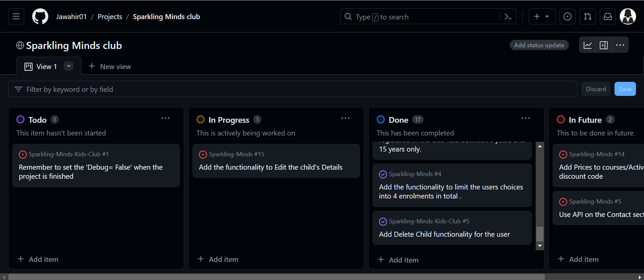Screen dimensions: 644x280
Task: Click the open issue icon on Sparkling-Minds-Kids-Club #1
Action: pyautogui.click(x=23, y=154)
